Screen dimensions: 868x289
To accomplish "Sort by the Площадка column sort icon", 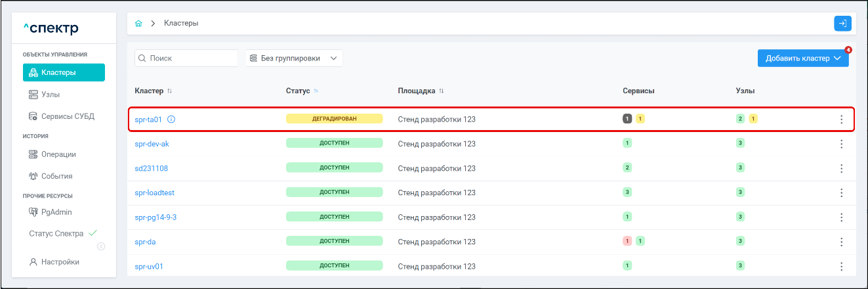I will (x=442, y=91).
